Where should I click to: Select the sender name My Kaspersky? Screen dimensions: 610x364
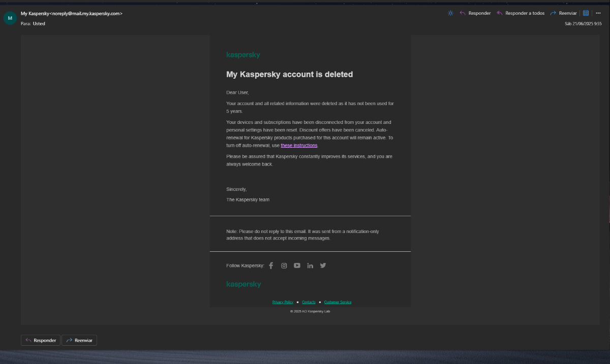pos(35,13)
